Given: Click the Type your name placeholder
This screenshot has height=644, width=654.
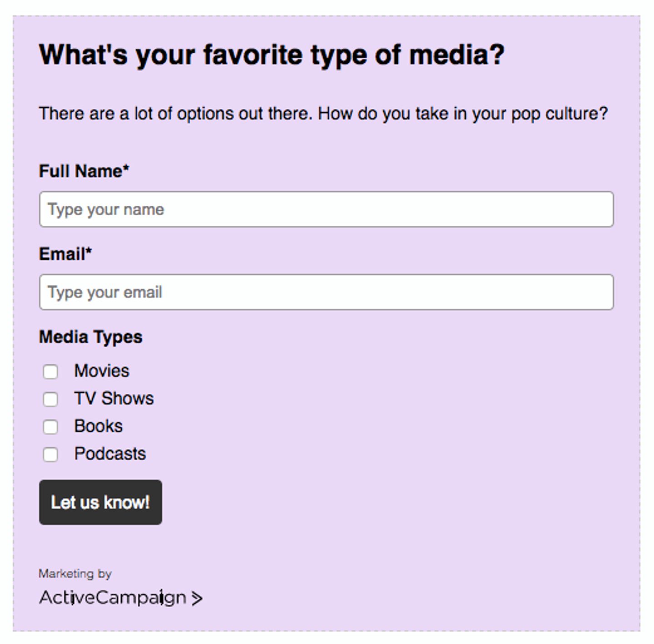Looking at the screenshot, I should (107, 209).
